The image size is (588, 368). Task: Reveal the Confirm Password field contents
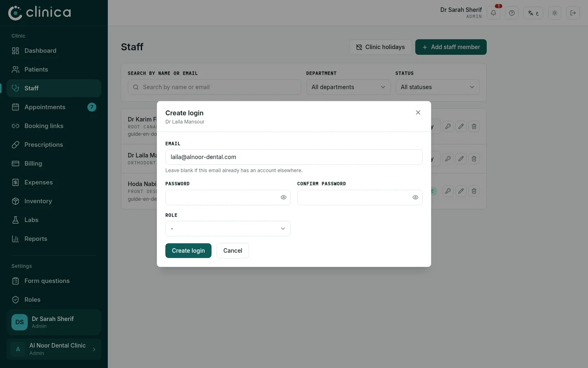coord(415,197)
